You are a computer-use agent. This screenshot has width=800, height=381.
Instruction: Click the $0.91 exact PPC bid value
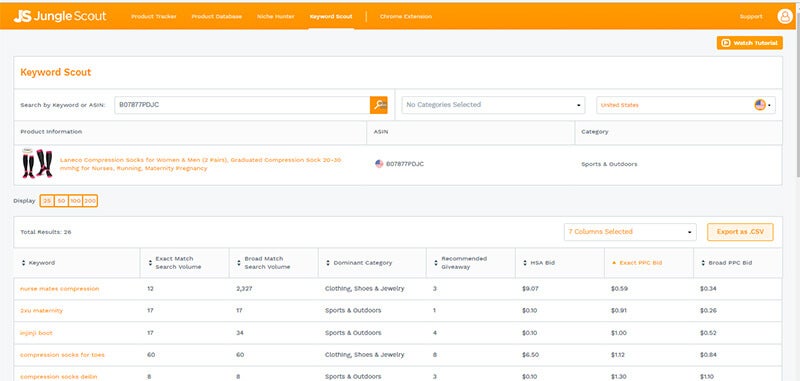click(x=619, y=311)
